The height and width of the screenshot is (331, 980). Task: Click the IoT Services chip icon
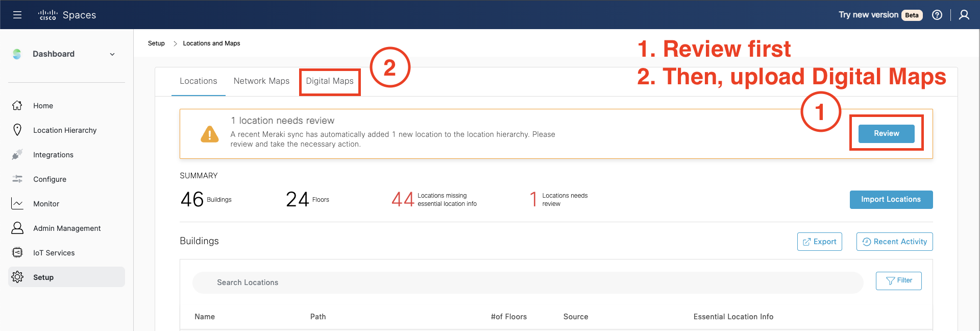17,253
